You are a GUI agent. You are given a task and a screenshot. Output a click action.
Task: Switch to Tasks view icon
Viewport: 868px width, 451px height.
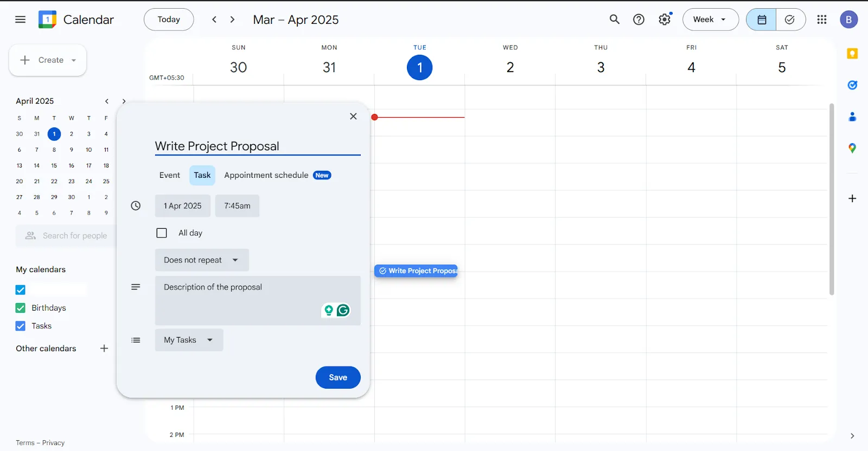tap(790, 20)
